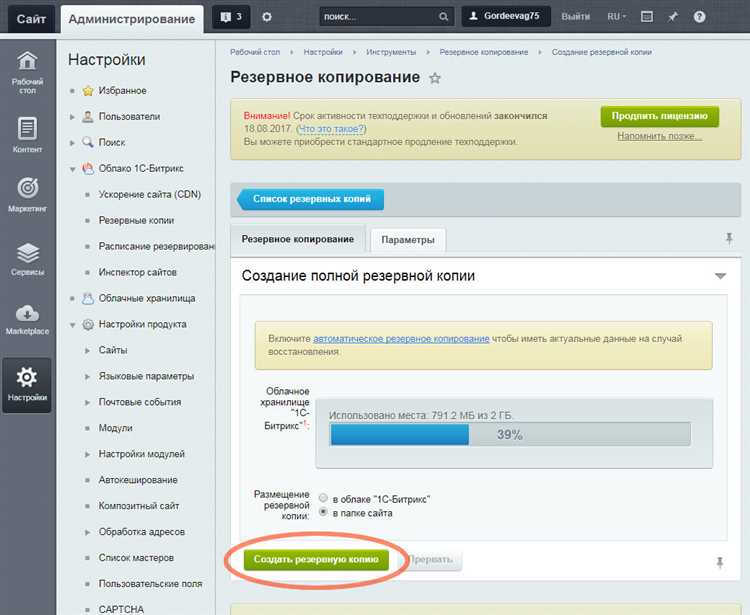Click the pin panel icon in top bar
This screenshot has height=615, width=750.
[x=673, y=17]
